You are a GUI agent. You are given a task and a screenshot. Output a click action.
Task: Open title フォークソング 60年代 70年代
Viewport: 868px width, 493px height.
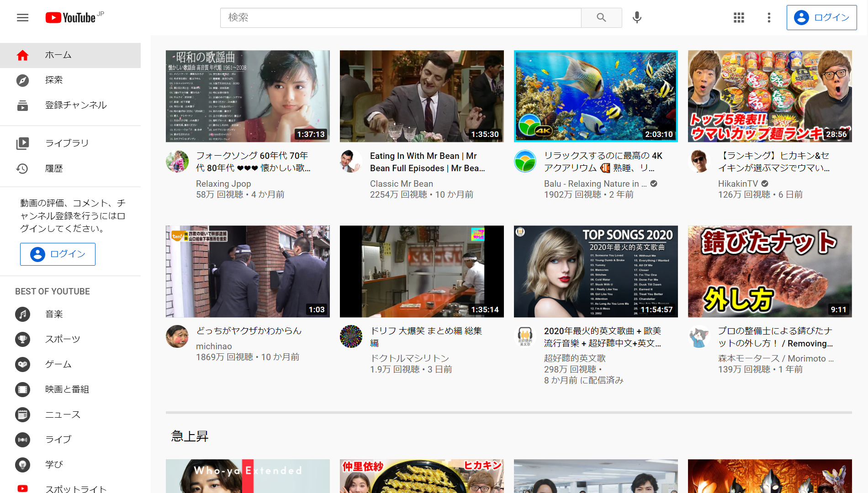click(x=253, y=162)
